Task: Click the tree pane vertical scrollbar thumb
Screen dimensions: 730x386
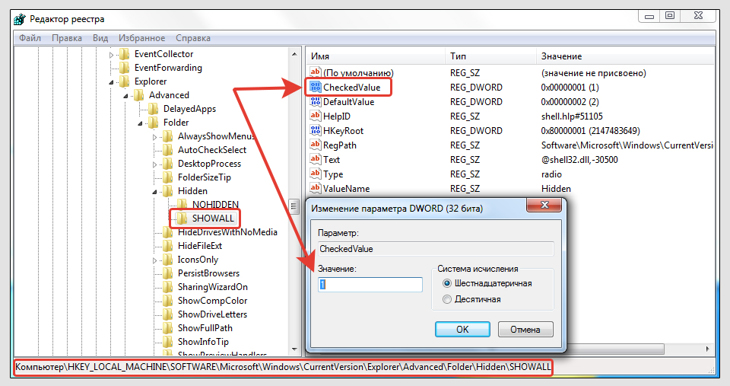Action: point(294,206)
